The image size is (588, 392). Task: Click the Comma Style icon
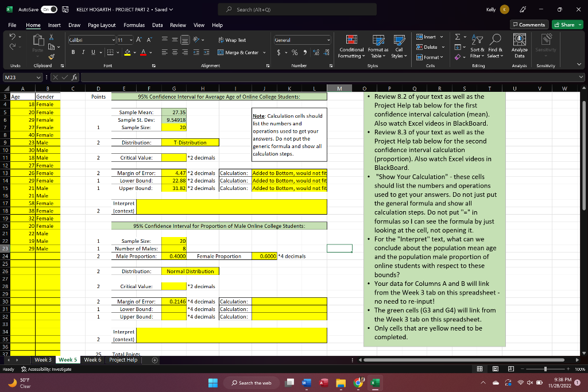point(305,52)
